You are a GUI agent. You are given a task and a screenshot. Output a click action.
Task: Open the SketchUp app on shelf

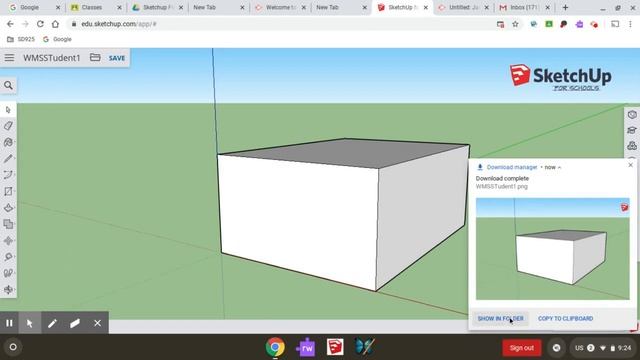[335, 347]
